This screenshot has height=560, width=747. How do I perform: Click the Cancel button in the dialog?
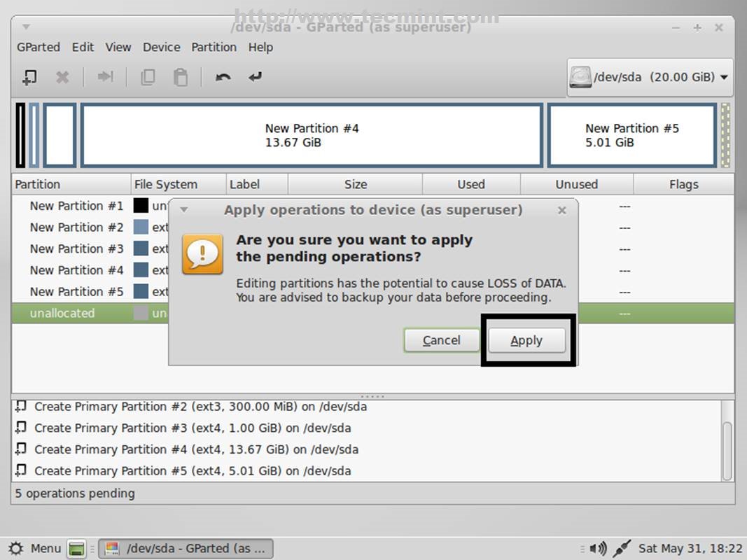point(442,340)
